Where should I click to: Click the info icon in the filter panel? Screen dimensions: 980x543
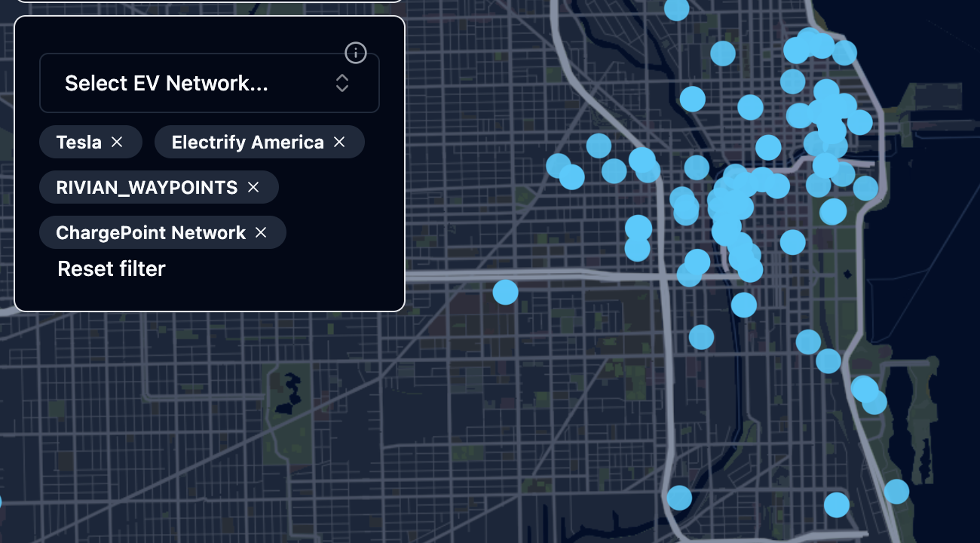click(355, 53)
